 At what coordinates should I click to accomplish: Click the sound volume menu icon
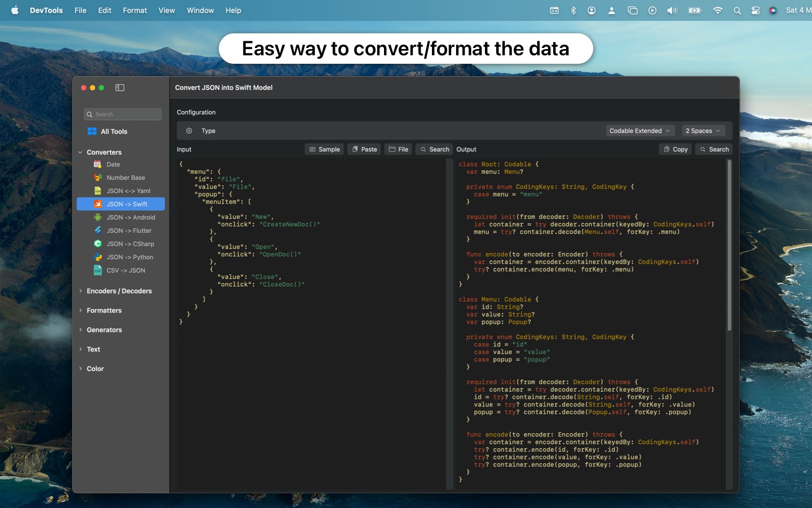(672, 10)
